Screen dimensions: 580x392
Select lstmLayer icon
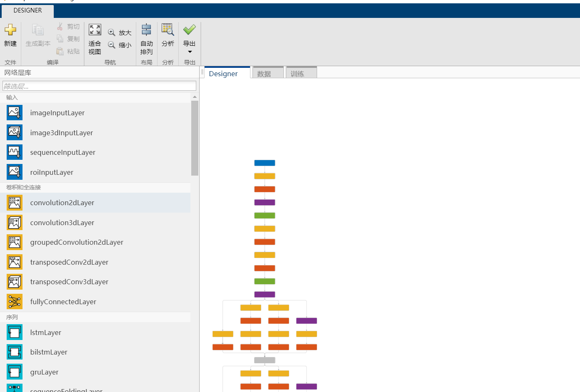[x=15, y=332]
